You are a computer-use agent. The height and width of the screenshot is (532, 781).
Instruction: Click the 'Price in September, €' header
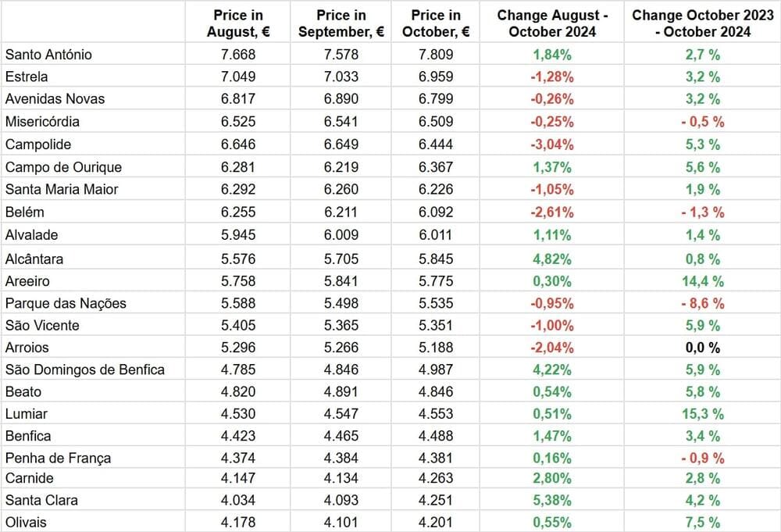[x=341, y=23]
